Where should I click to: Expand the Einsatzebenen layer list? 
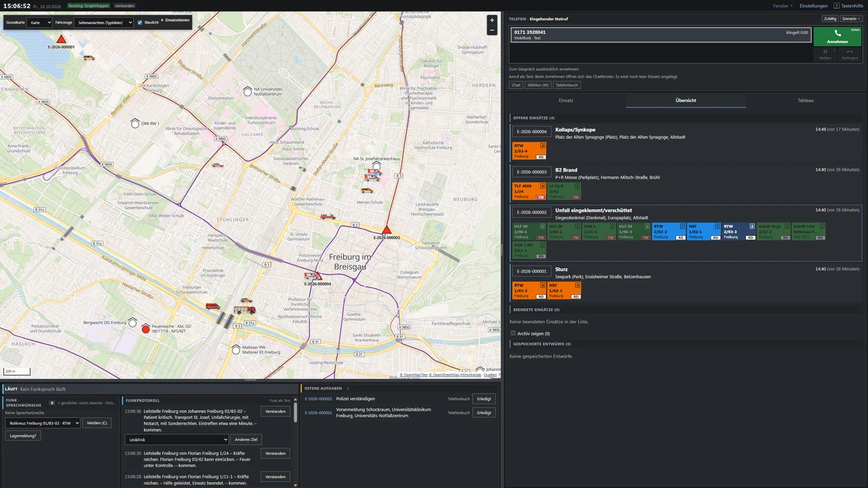tap(176, 20)
